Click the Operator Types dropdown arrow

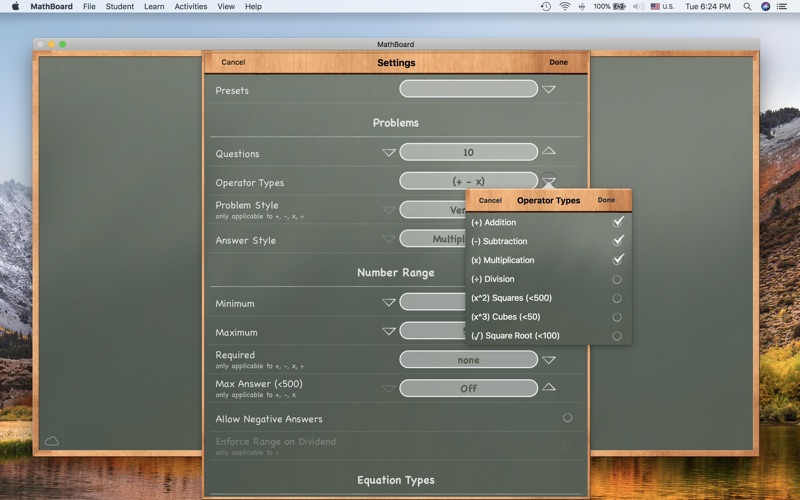[549, 180]
